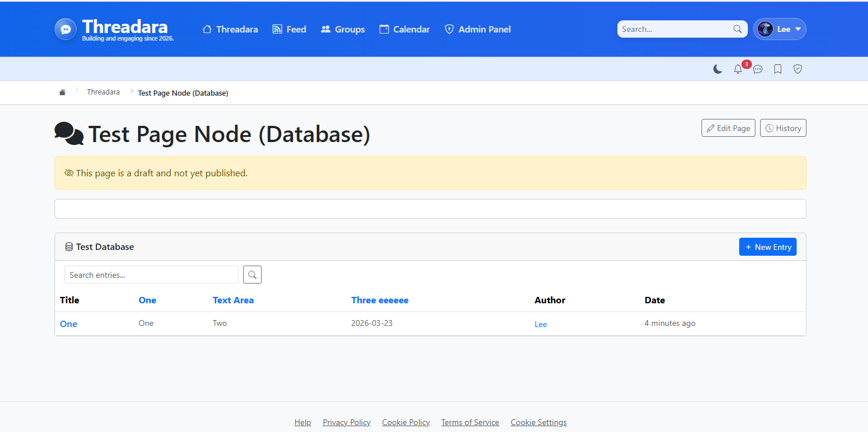The height and width of the screenshot is (432, 868).
Task: Click the Edit Page button
Action: (x=728, y=128)
